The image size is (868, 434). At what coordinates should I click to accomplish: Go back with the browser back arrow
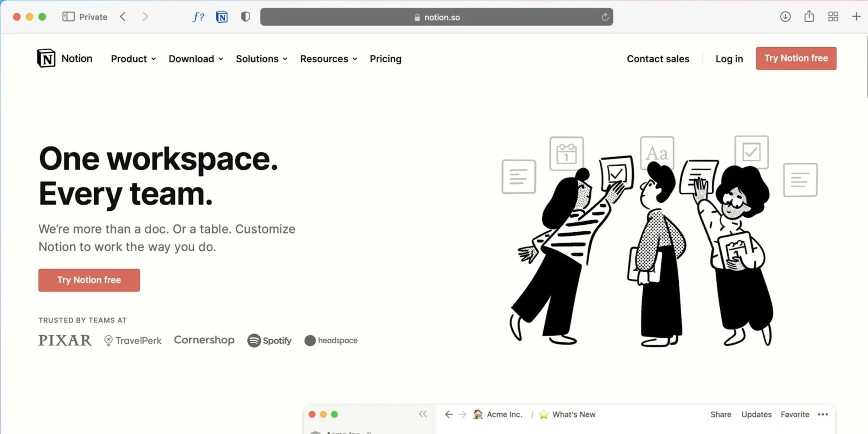(123, 17)
